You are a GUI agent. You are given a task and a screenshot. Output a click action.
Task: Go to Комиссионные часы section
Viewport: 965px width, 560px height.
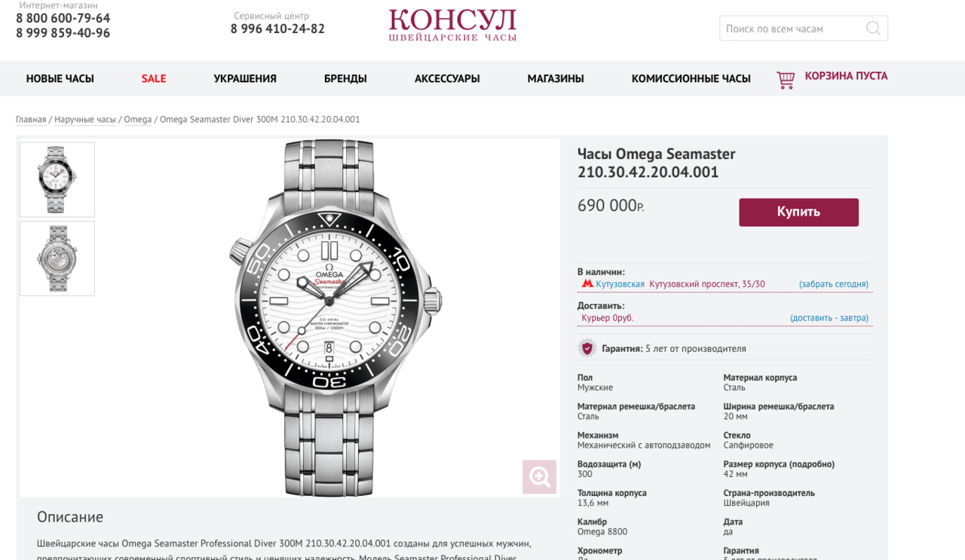(x=691, y=78)
